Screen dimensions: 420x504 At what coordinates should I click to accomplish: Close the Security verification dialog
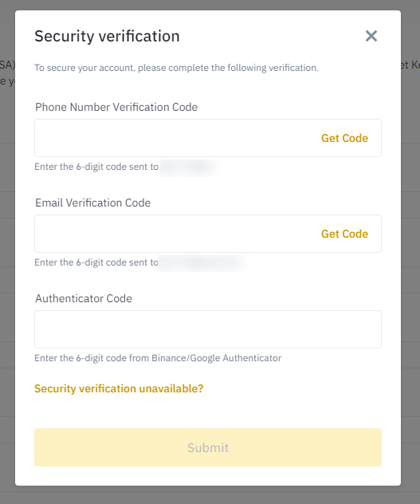371,36
